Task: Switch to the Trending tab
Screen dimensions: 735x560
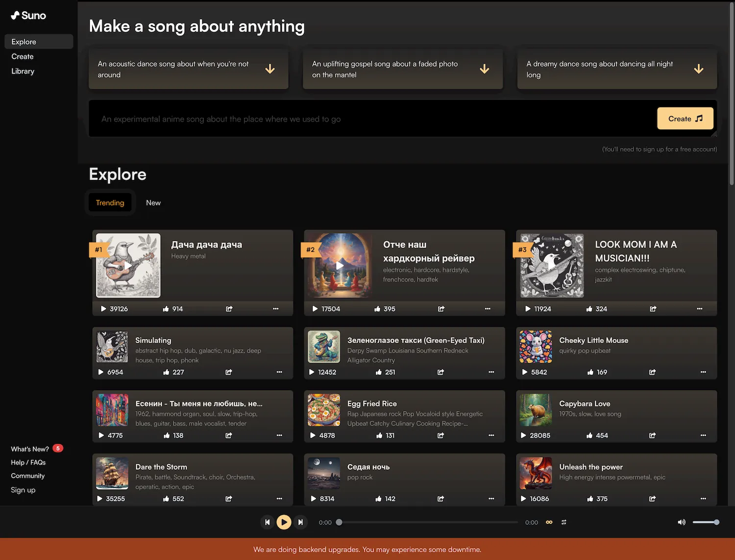Action: pos(110,203)
